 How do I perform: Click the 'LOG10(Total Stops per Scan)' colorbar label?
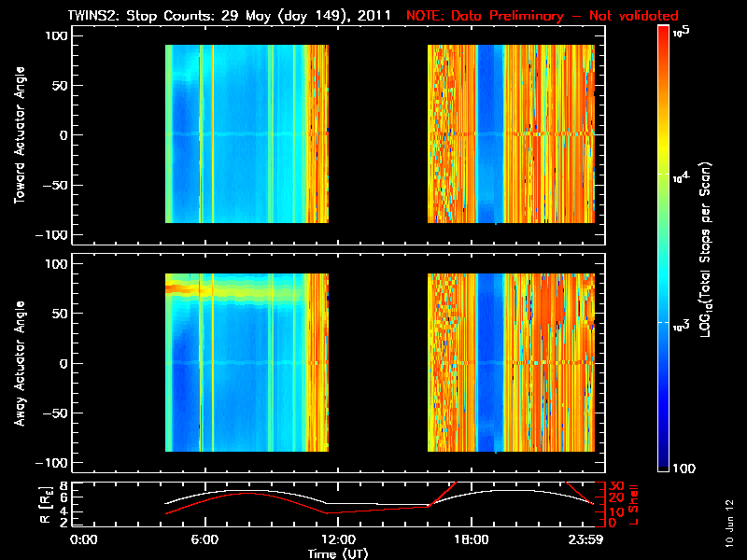pos(706,249)
